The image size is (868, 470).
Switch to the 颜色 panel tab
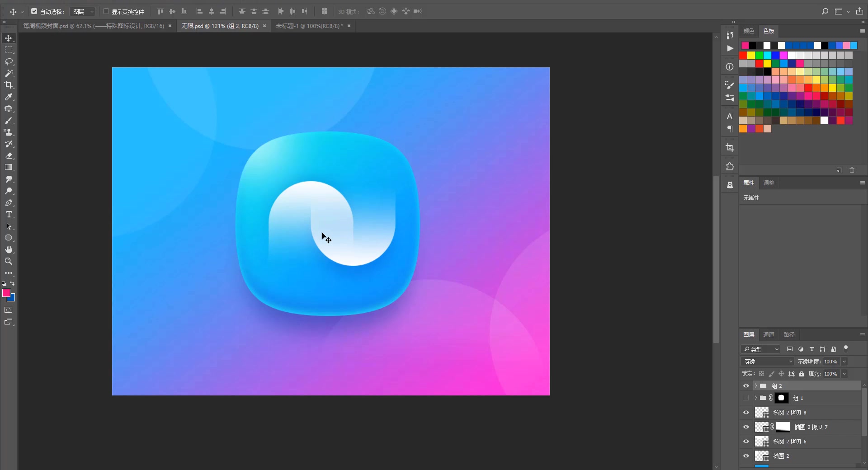click(x=749, y=31)
